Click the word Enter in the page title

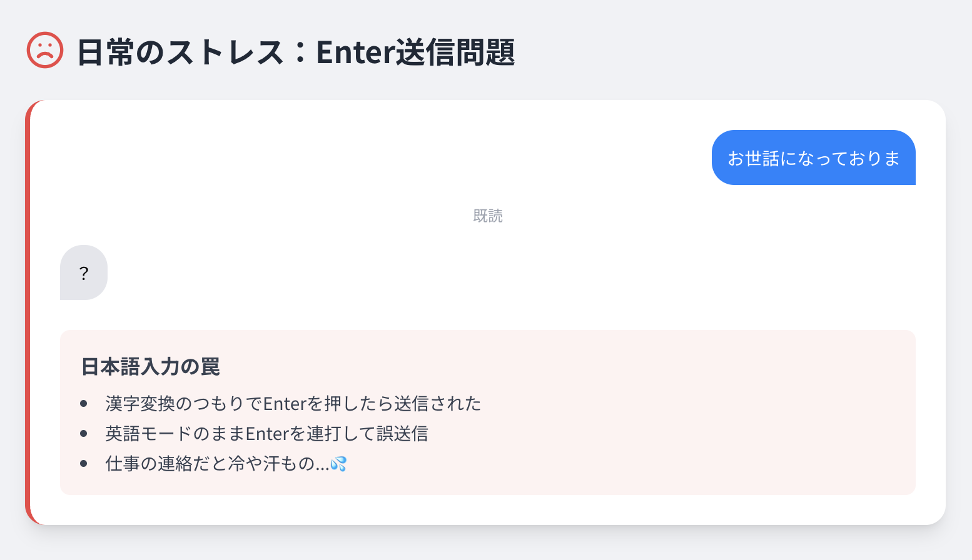[x=355, y=52]
